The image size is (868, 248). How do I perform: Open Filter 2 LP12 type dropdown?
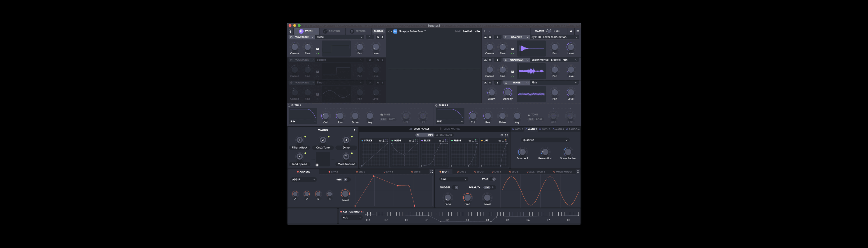[x=450, y=122]
